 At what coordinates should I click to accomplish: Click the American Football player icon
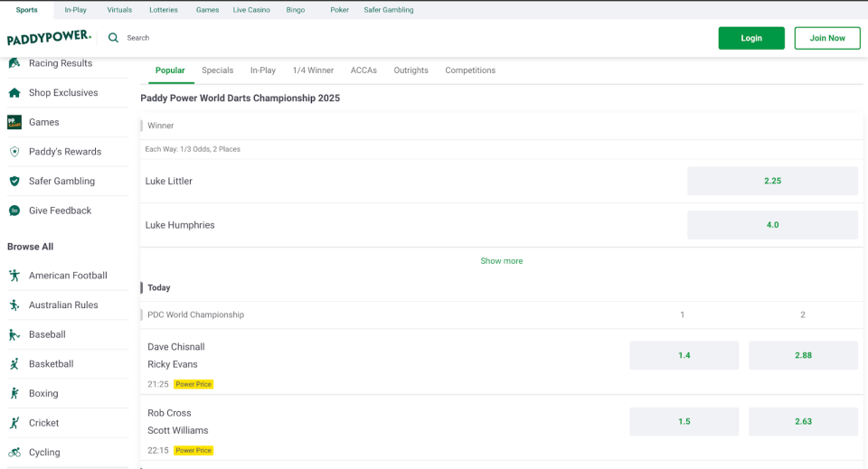[14, 276]
